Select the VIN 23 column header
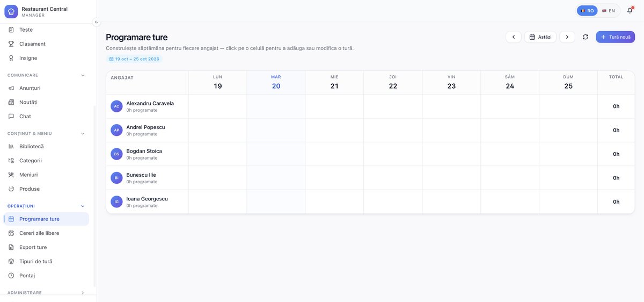This screenshot has width=644, height=302. (x=451, y=83)
